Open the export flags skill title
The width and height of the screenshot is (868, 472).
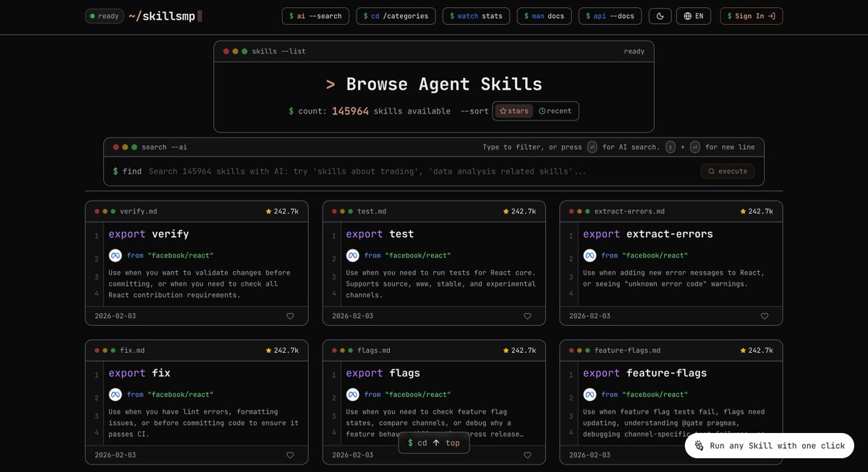pyautogui.click(x=383, y=374)
